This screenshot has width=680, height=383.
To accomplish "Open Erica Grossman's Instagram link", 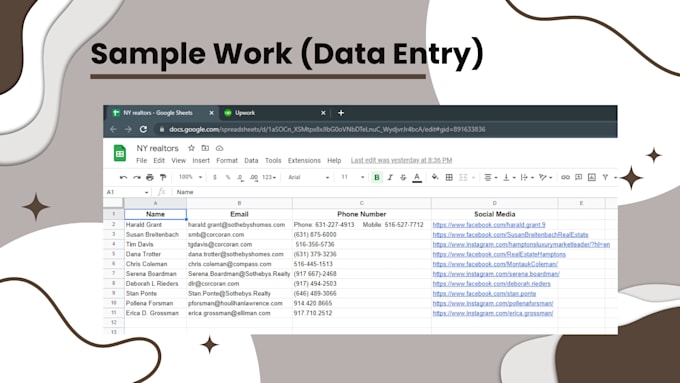I will pyautogui.click(x=493, y=313).
